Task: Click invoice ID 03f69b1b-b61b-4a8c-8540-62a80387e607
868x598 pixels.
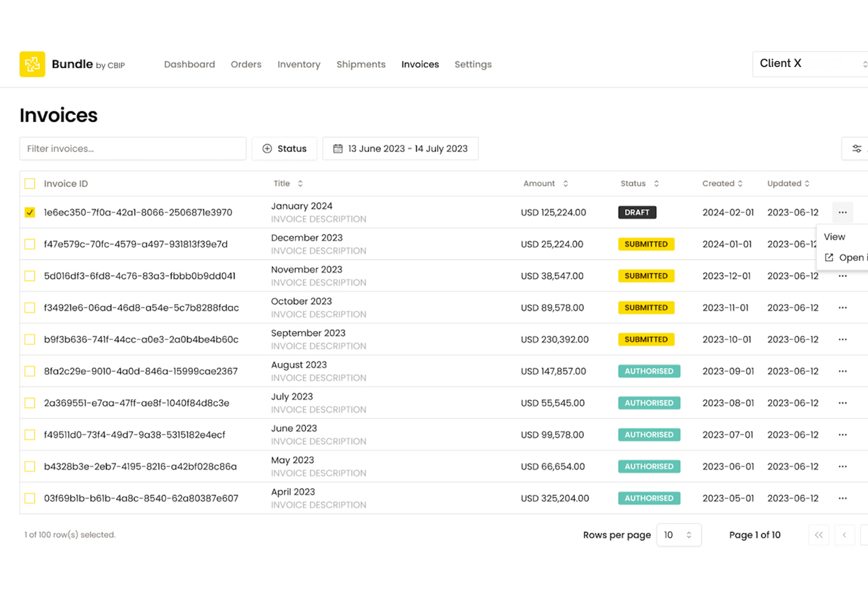Action: click(141, 498)
